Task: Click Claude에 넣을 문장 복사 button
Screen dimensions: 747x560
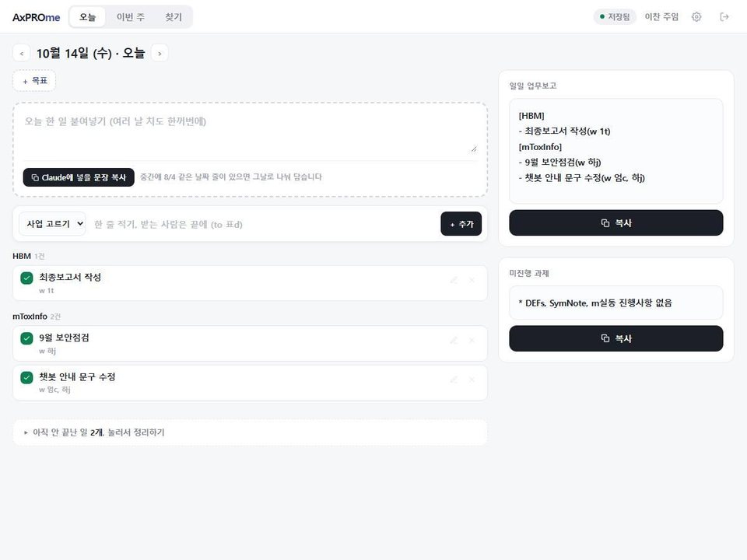Action: click(79, 177)
